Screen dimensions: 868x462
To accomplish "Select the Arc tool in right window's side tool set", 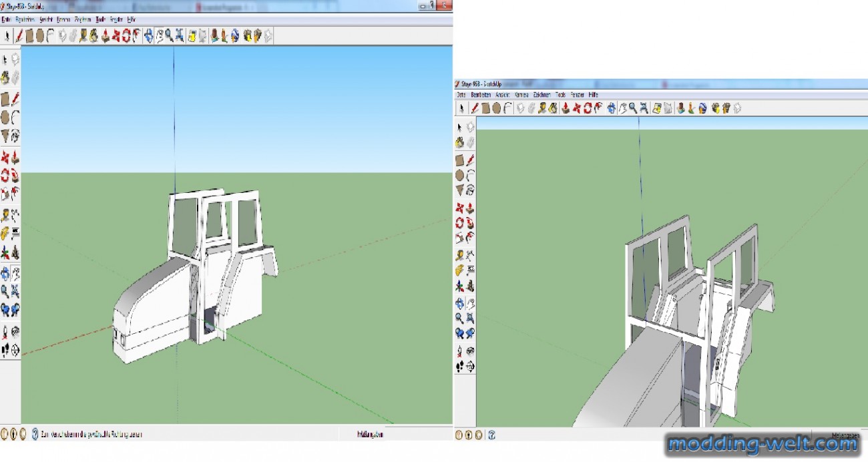I will (x=470, y=177).
